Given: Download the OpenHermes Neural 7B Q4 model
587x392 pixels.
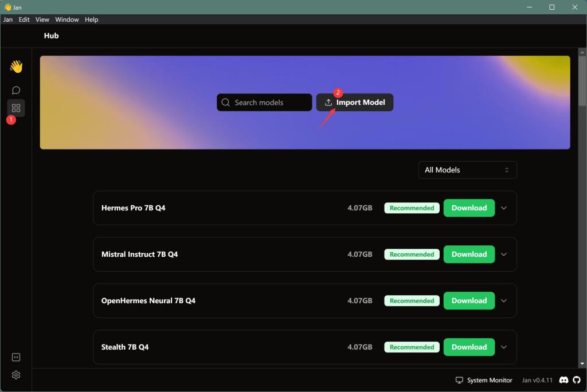Looking at the screenshot, I should 469,301.
